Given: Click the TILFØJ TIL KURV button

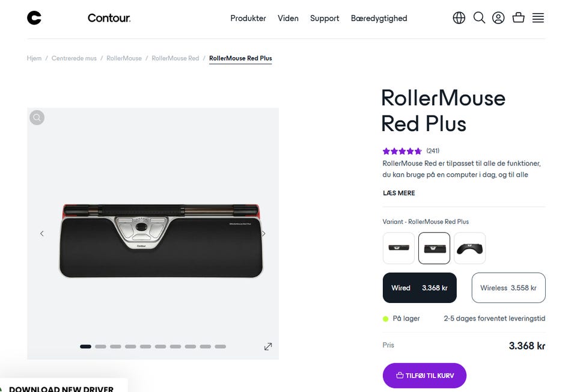Looking at the screenshot, I should tap(424, 376).
